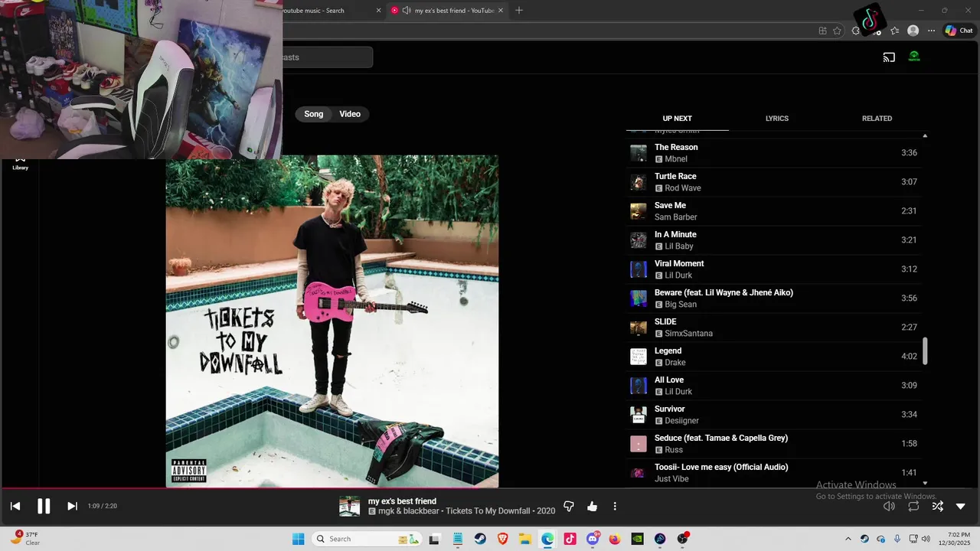The width and height of the screenshot is (980, 551).
Task: Play The Reason by Mbnel thumbnail
Action: [638, 153]
